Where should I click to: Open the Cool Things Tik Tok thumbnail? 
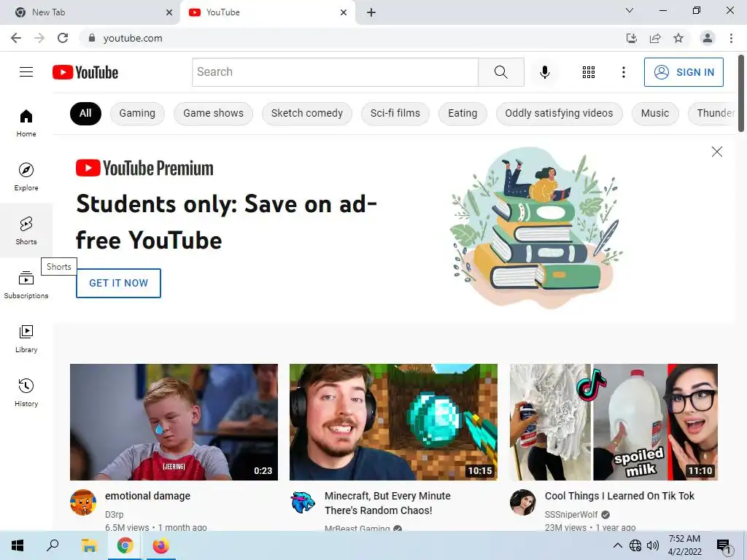tap(614, 422)
